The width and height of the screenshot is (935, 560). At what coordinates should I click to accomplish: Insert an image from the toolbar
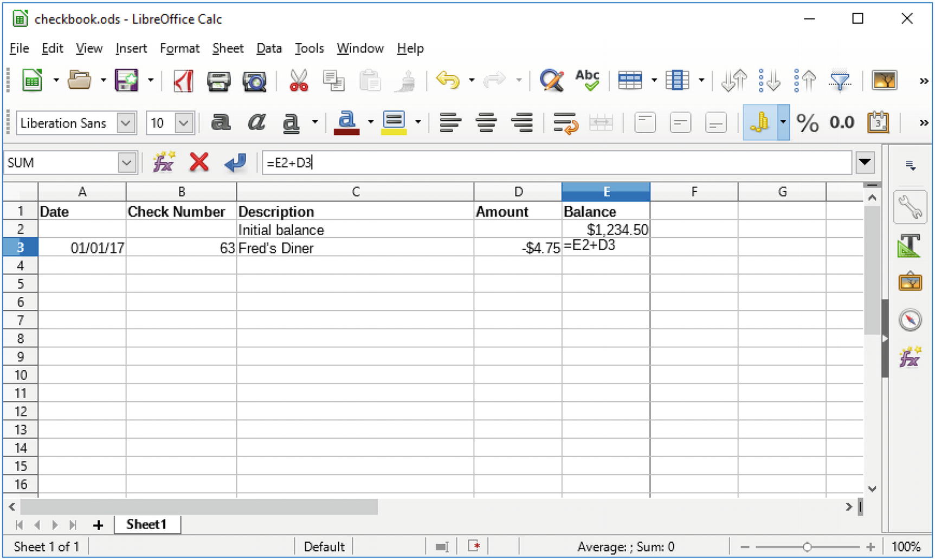pos(884,81)
